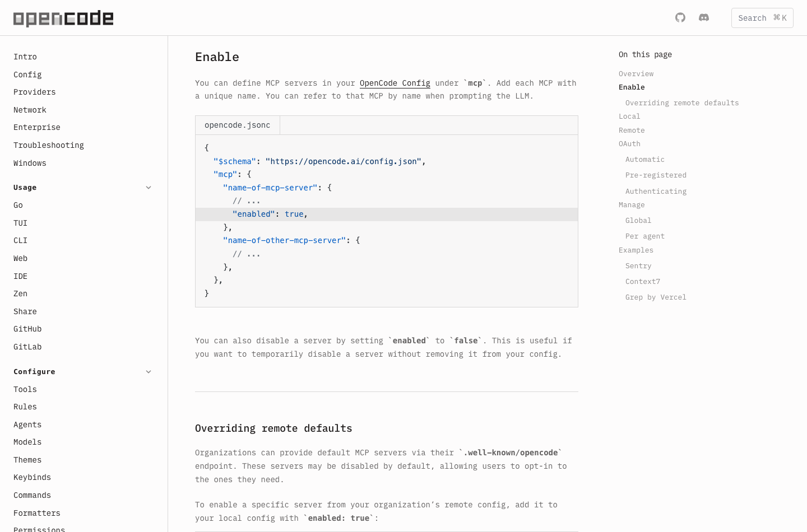807x532 pixels.
Task: Jump to Overview in page outline
Action: (636, 74)
